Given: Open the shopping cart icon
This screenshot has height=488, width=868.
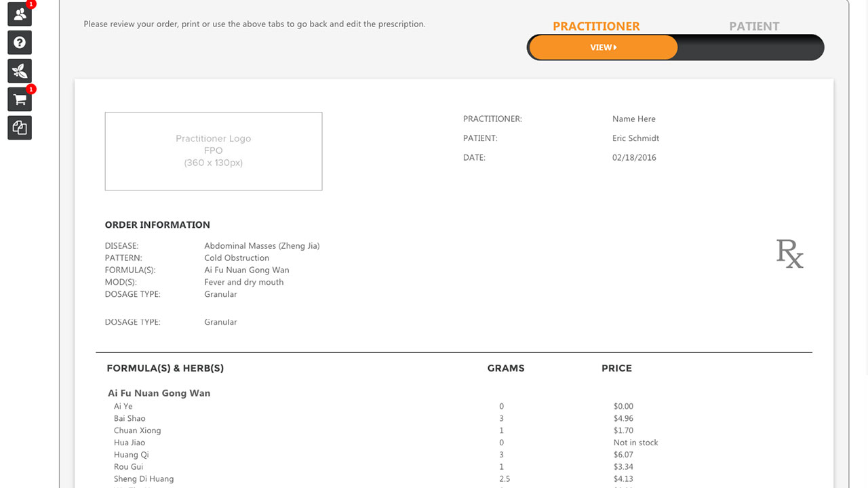Looking at the screenshot, I should (20, 100).
